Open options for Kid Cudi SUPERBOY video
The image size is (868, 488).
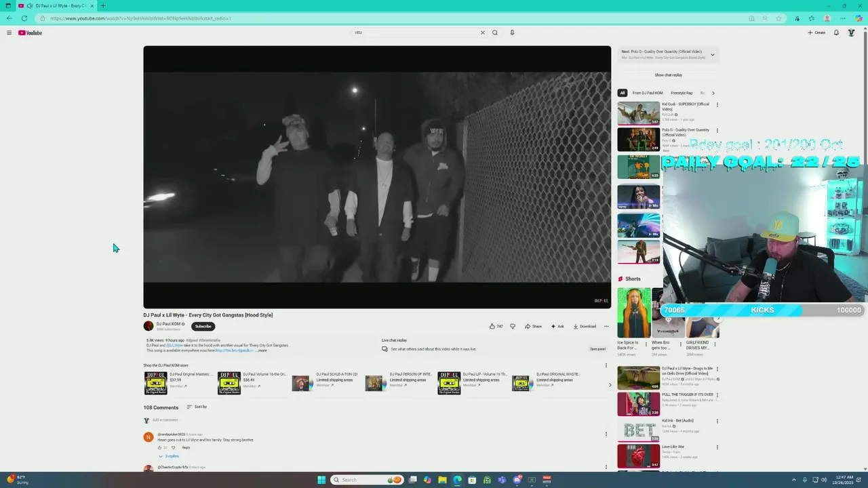[717, 105]
